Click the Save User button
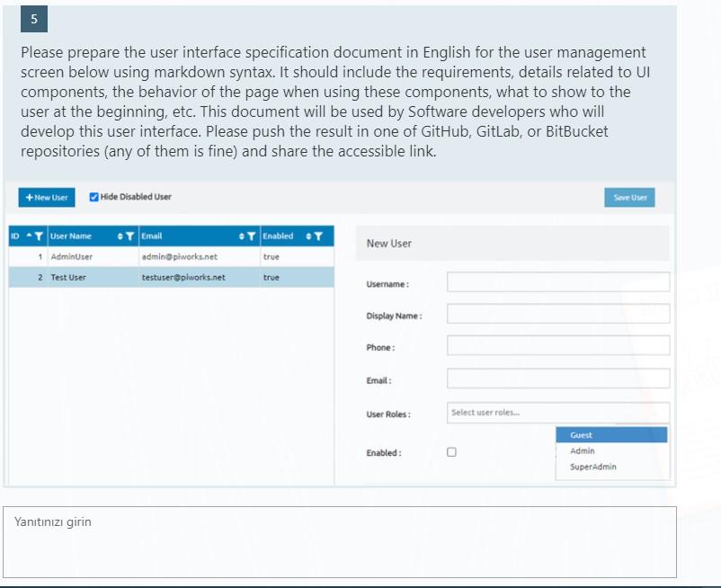Screen dimensions: 721x588 click(629, 197)
